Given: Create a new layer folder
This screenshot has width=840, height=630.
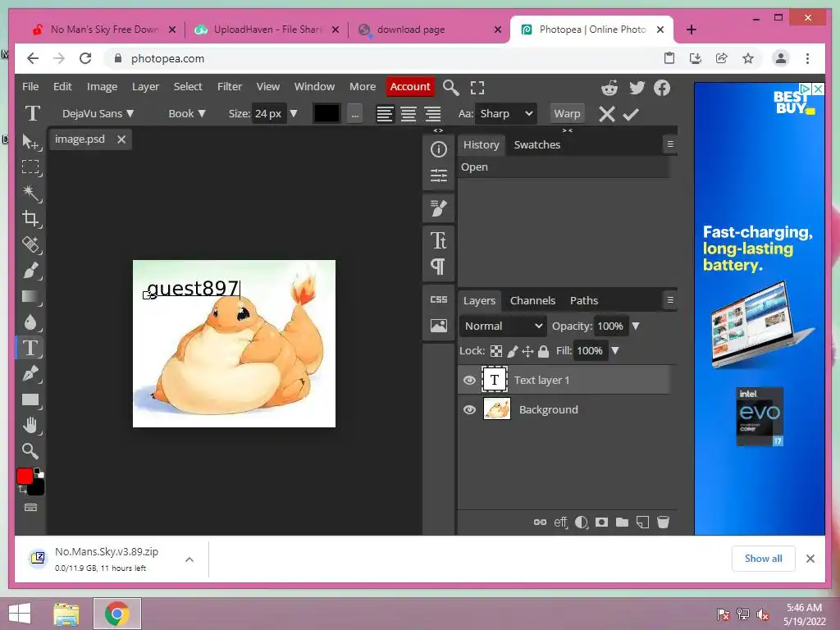Looking at the screenshot, I should point(622,522).
